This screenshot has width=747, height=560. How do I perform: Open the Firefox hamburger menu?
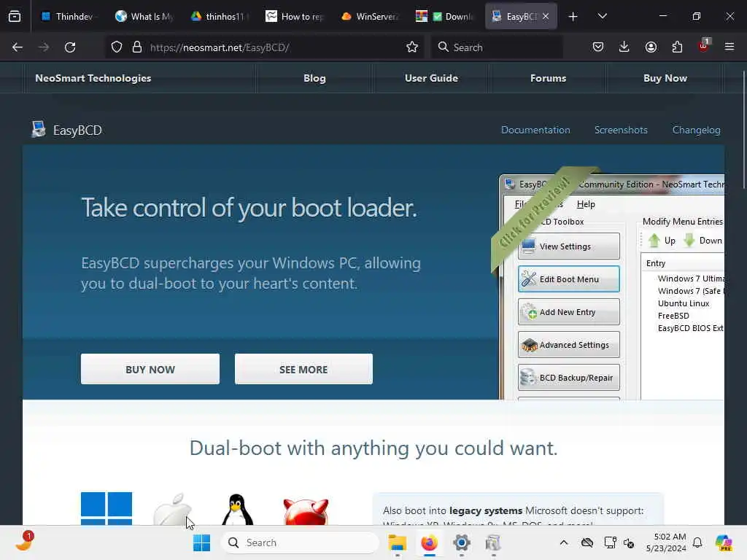point(729,47)
